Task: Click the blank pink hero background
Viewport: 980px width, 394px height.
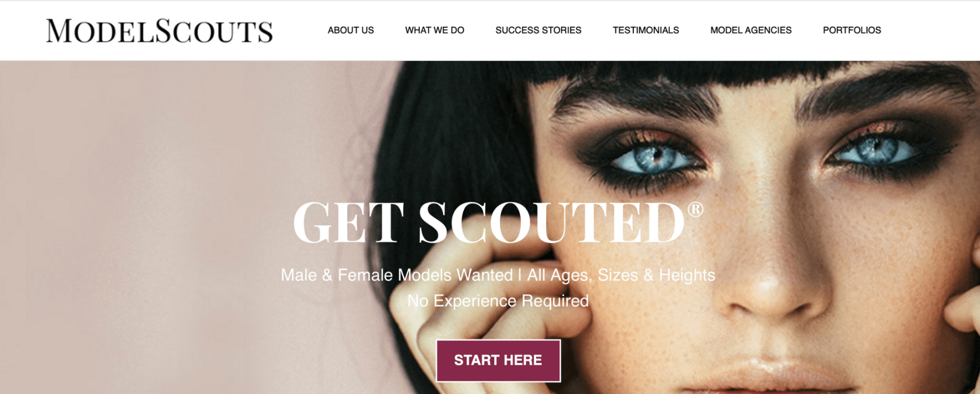Action: [x=167, y=215]
